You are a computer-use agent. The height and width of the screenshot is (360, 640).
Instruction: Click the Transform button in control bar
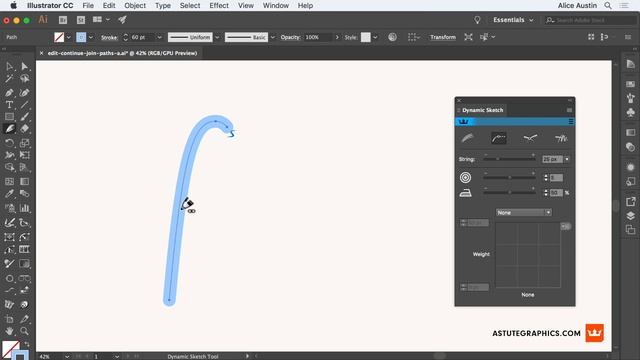pos(443,37)
